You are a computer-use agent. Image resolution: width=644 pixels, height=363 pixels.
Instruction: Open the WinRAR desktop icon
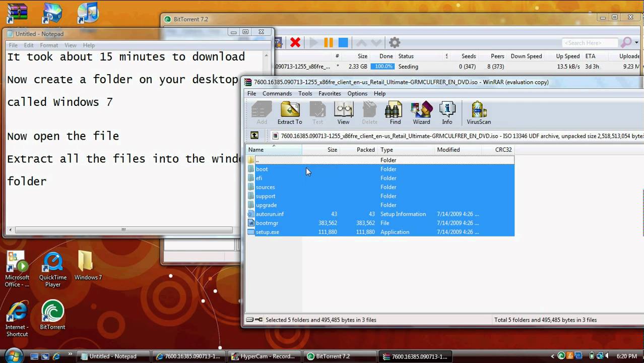pos(17,12)
